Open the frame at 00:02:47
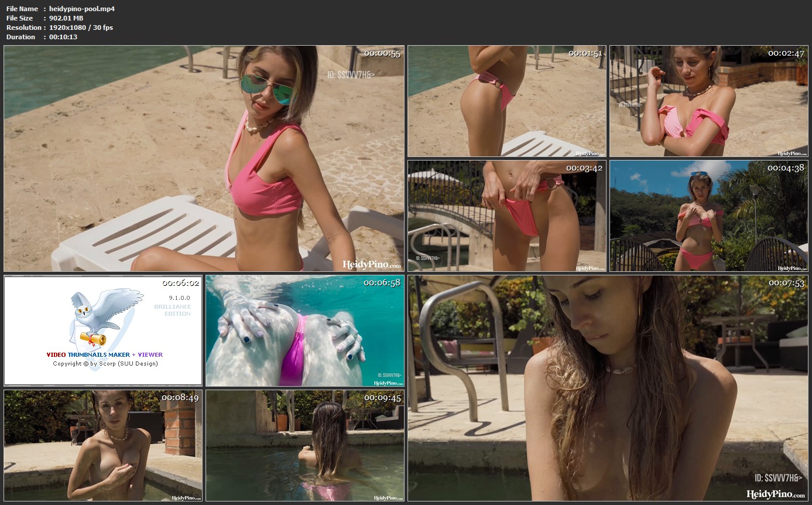Image resolution: width=812 pixels, height=505 pixels. coord(708,101)
